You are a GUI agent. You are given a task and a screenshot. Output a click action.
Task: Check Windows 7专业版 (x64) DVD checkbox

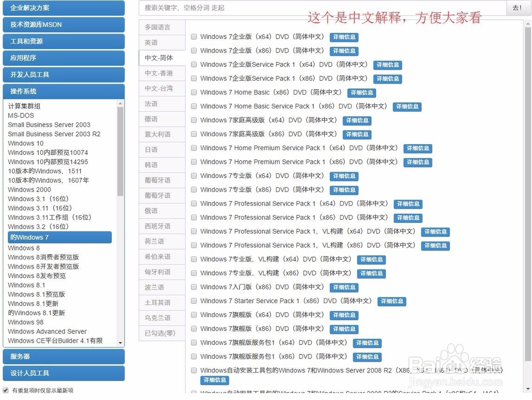[x=194, y=176]
